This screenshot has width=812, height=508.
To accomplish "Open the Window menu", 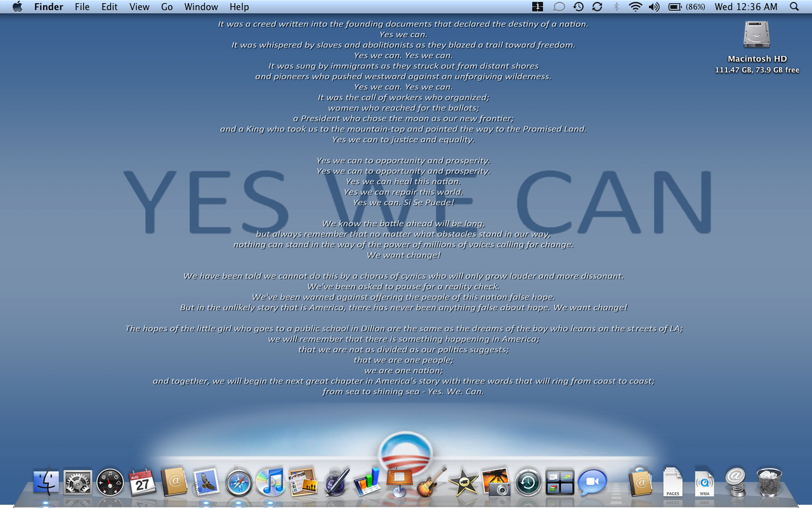I will tap(201, 7).
